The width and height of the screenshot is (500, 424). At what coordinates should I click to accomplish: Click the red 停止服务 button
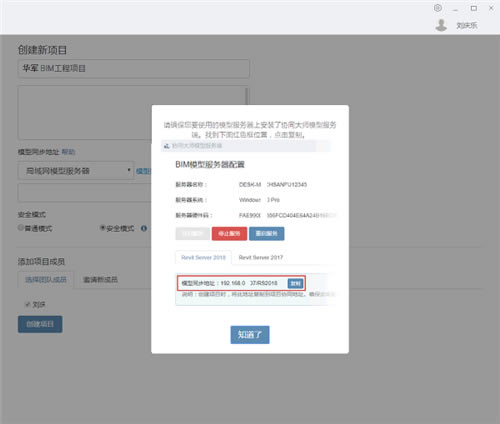[229, 234]
